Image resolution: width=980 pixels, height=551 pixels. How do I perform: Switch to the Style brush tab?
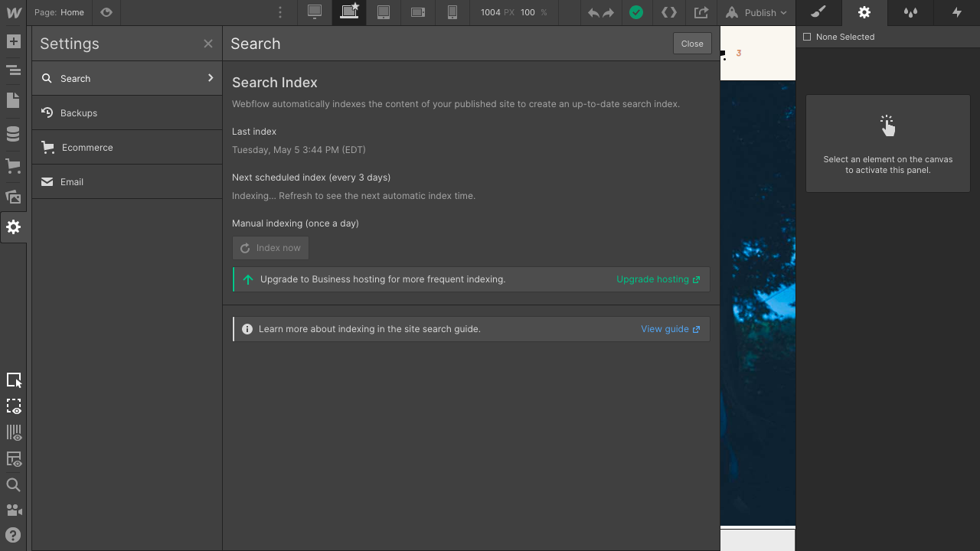tap(818, 12)
